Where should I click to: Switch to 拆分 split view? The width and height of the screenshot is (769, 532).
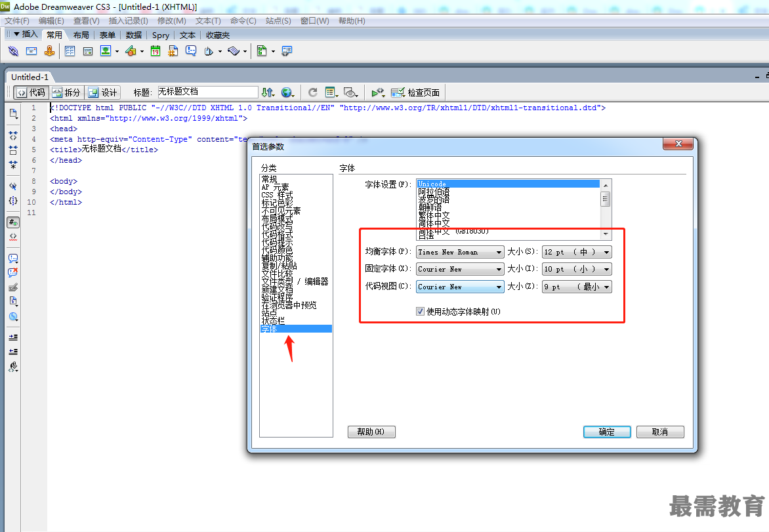(67, 92)
